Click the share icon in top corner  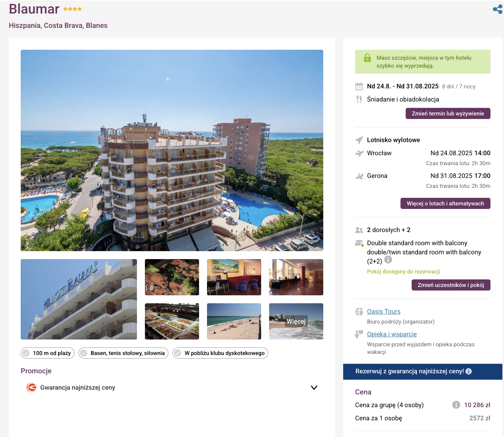pos(497,9)
